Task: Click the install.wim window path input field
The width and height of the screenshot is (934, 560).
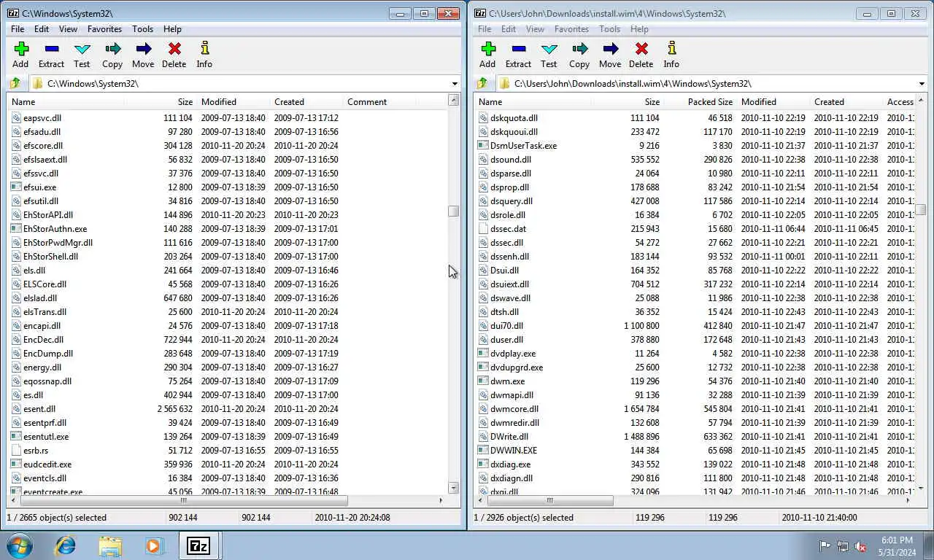Action: coord(706,84)
